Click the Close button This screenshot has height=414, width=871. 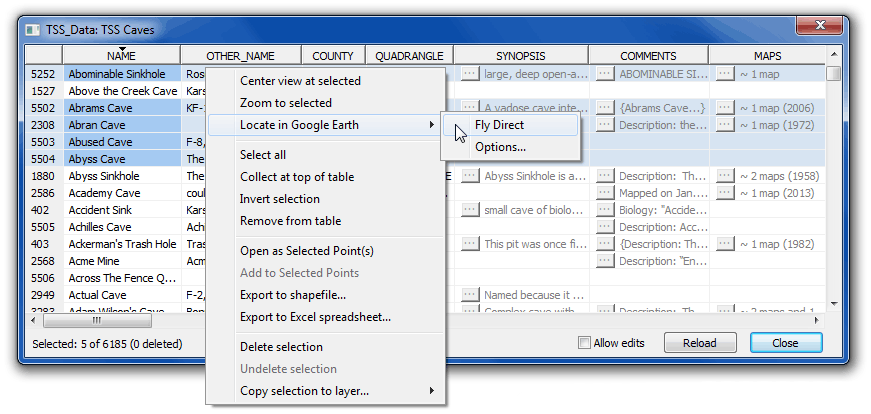785,343
